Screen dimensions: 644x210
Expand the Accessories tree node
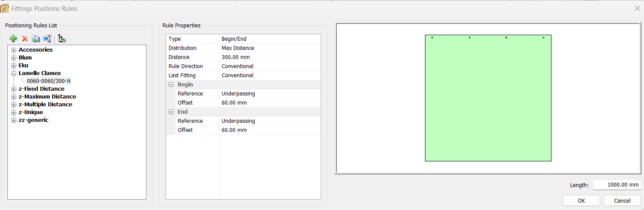(14, 50)
